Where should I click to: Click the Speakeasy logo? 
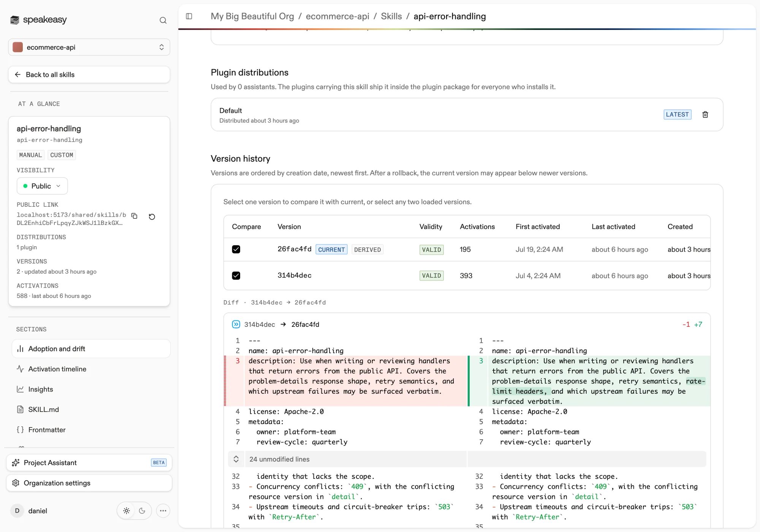point(38,20)
